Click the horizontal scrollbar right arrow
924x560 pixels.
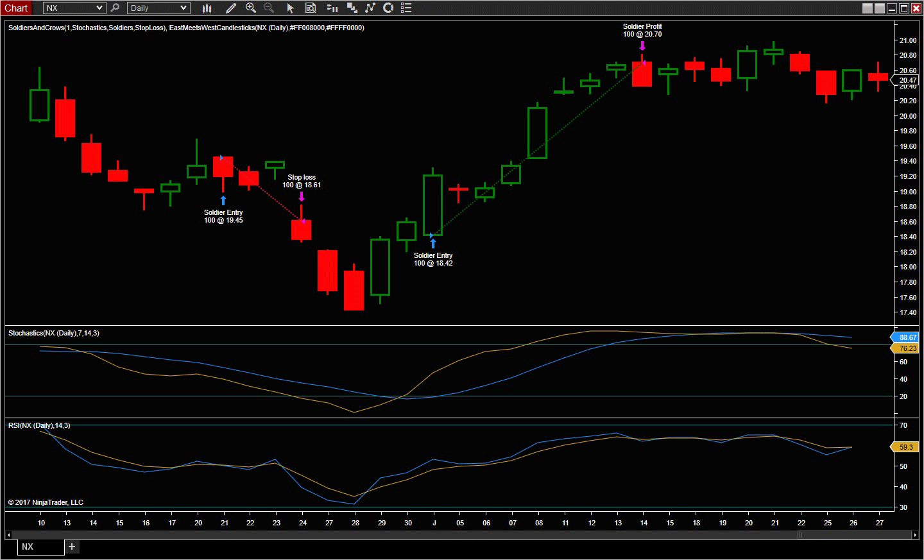click(914, 534)
